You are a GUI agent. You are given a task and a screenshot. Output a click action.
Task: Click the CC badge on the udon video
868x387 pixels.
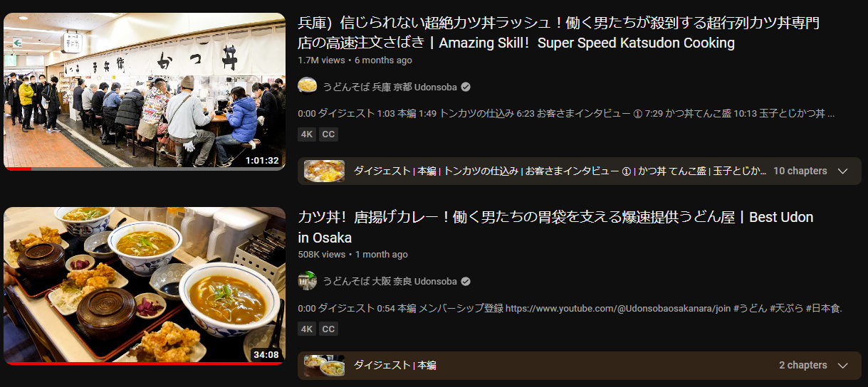pos(328,329)
